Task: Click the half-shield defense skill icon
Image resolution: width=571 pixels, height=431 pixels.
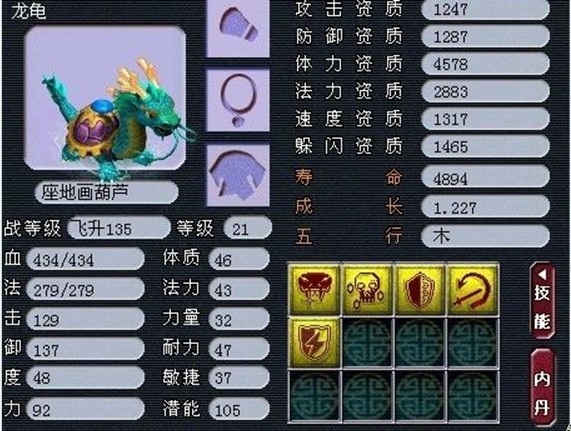Action: click(420, 289)
